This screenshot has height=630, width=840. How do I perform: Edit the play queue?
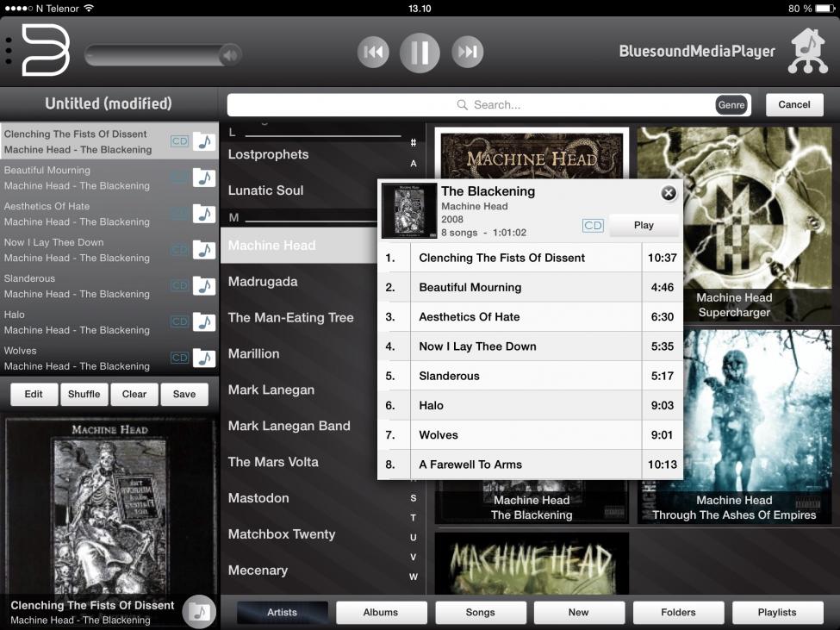click(34, 394)
